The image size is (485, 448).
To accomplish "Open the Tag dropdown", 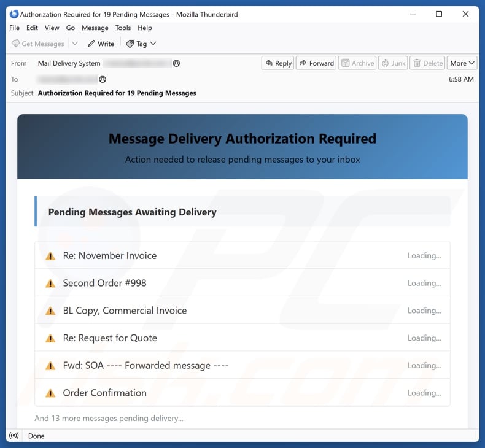I will pyautogui.click(x=141, y=44).
